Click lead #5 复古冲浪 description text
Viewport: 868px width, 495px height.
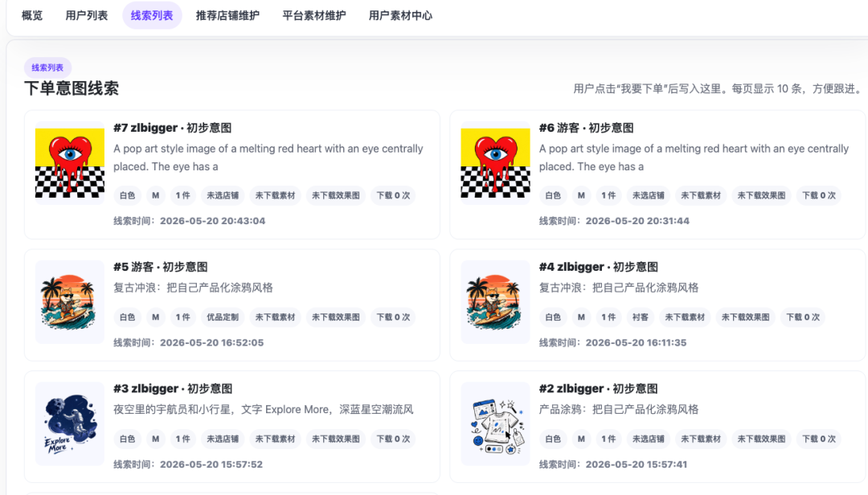193,288
